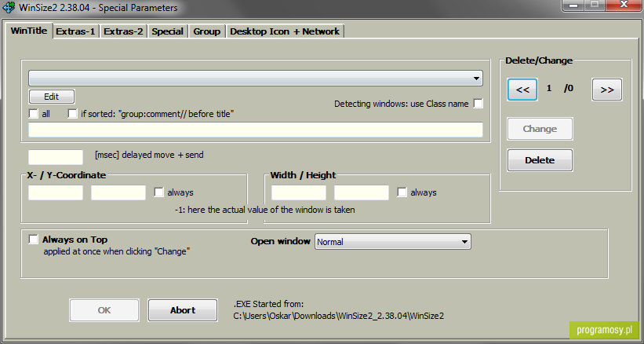
Task: Open the Extras-2 tab
Action: [123, 31]
